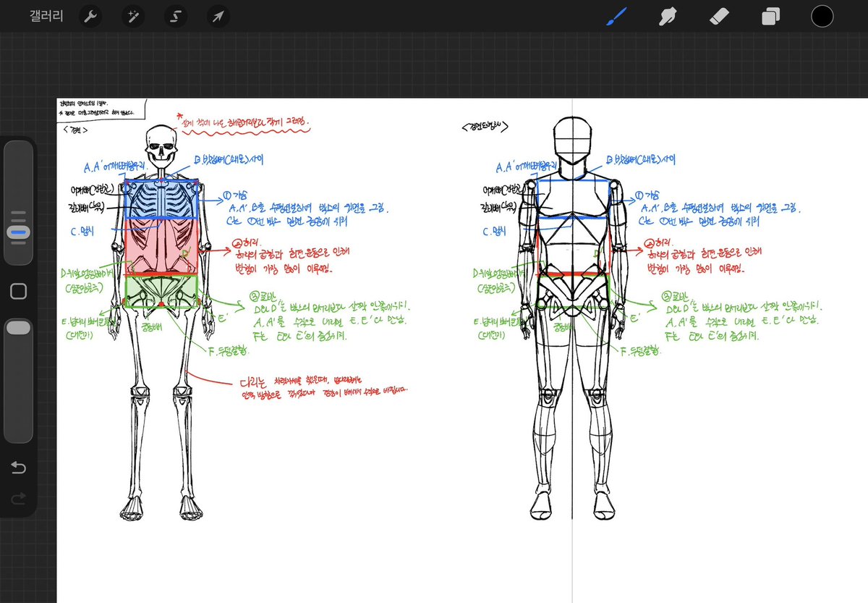Open the Actions wrench menu
Screen dimensions: 868x603
(89, 16)
